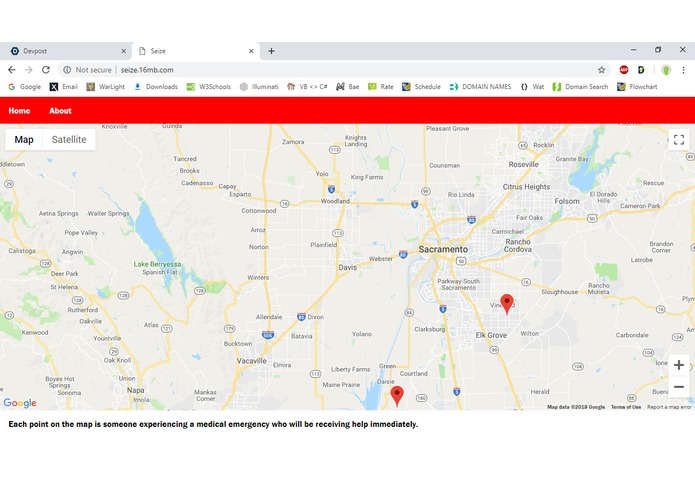695x494 pixels.
Task: Go back to the previous page
Action: [x=12, y=70]
